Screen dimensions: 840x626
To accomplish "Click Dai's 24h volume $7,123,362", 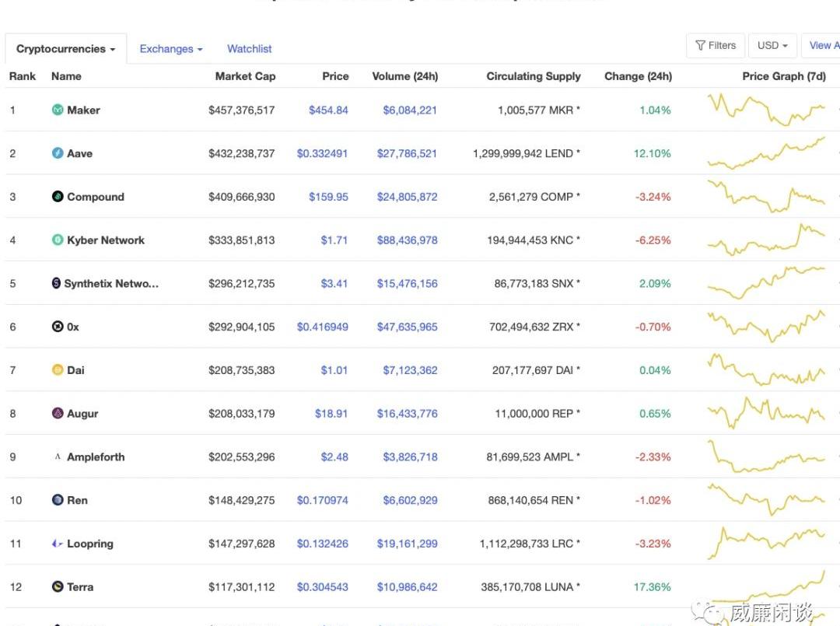I will pos(410,370).
